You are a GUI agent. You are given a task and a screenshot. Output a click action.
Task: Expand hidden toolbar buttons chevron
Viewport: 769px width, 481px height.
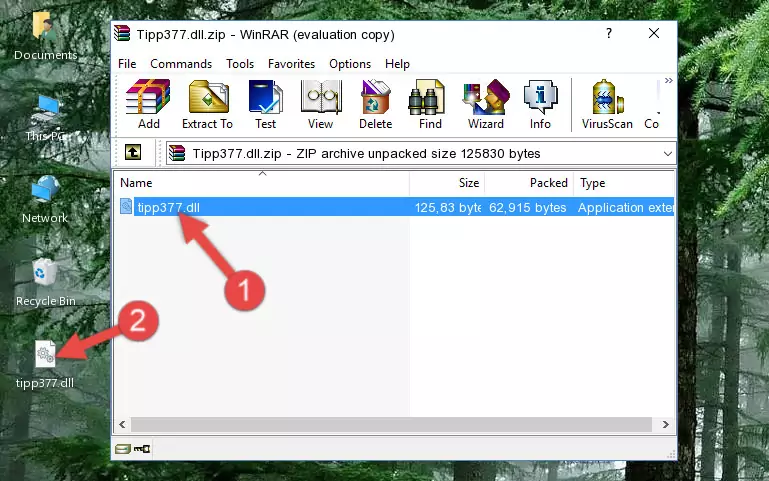click(x=668, y=80)
